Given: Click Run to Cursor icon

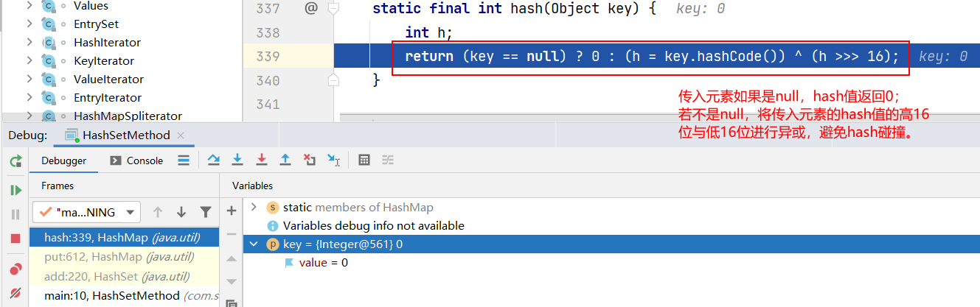Looking at the screenshot, I should coord(334,160).
